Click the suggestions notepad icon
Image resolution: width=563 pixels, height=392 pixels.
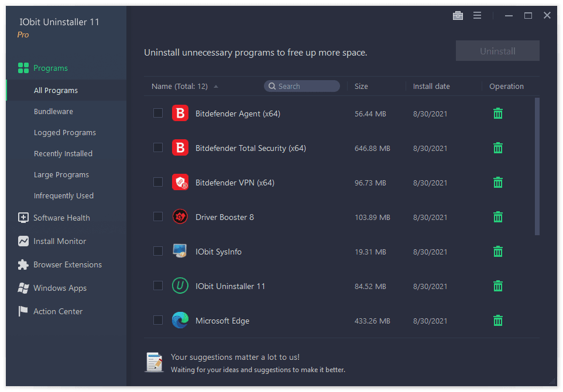point(155,362)
